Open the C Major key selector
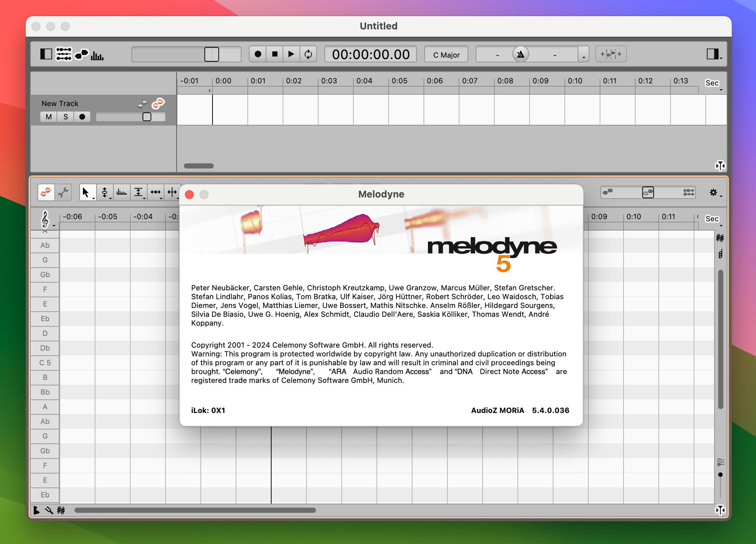Screen dimensions: 756x544 tap(446, 55)
